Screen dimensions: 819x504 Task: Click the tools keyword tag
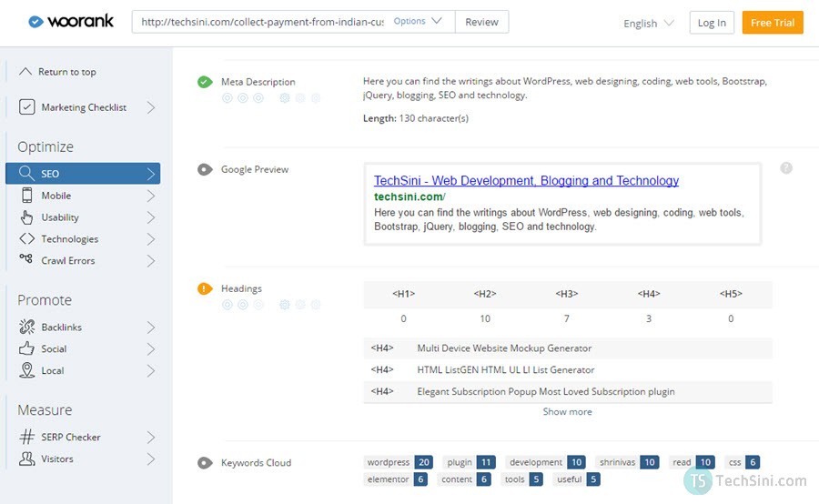pos(521,479)
